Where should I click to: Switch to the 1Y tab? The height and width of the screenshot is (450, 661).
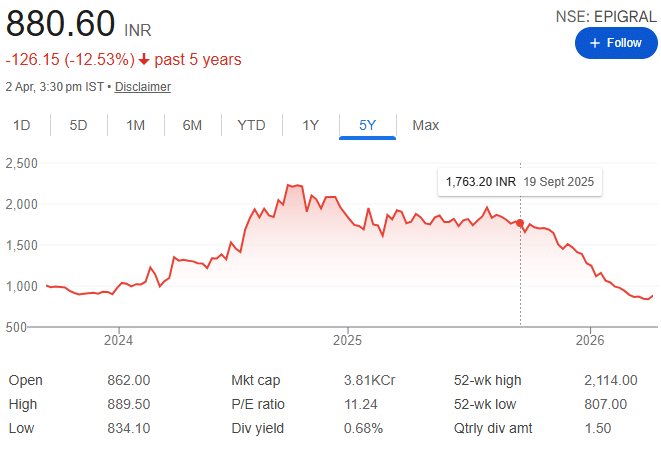pos(310,125)
